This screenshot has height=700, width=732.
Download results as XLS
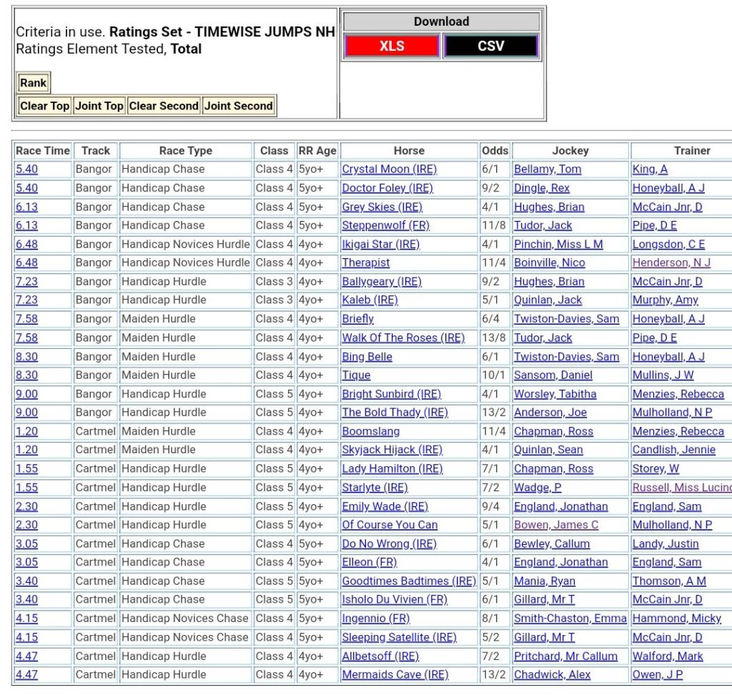(392, 46)
